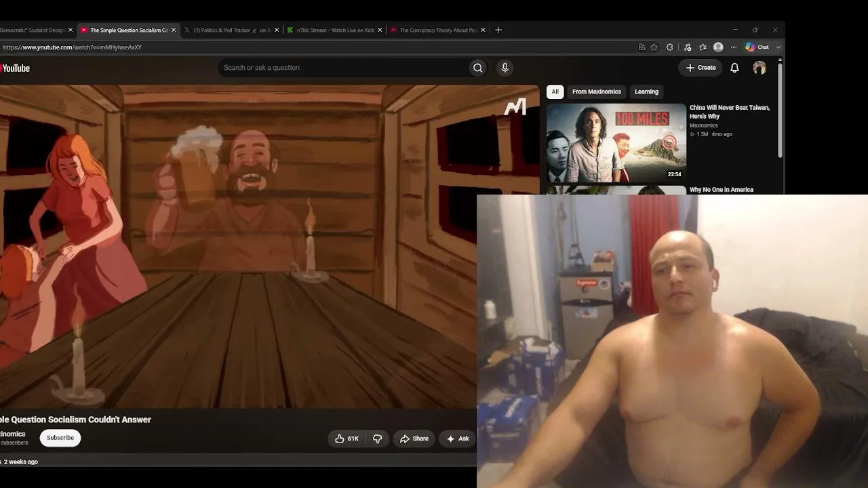Start voice search with the microphone icon
The image size is (868, 488).
[x=505, y=68]
